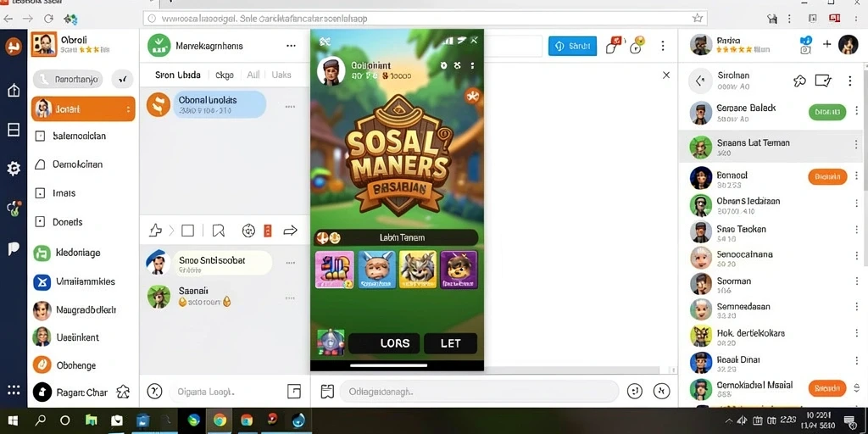Open the Windows Start menu

[12, 420]
